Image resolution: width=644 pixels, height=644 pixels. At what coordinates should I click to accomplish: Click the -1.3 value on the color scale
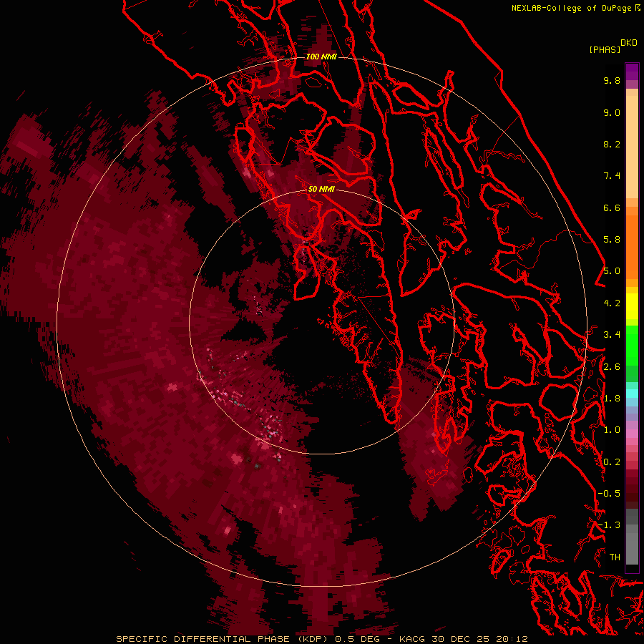coord(609,525)
